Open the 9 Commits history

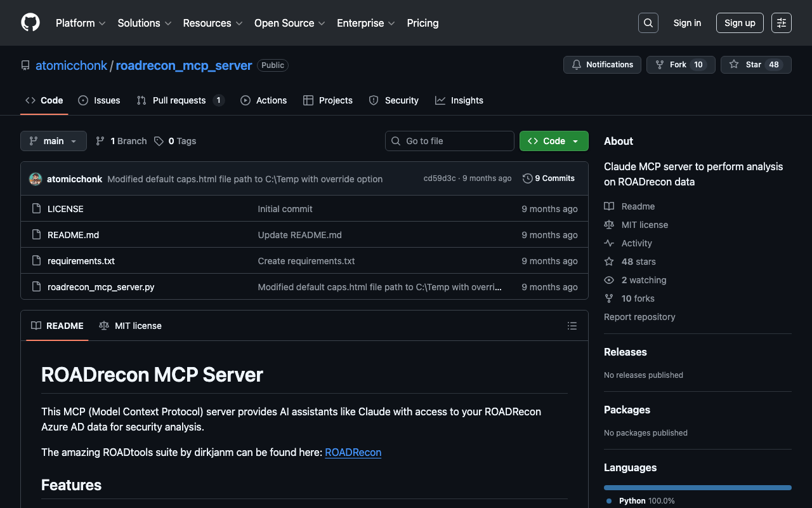(x=549, y=178)
